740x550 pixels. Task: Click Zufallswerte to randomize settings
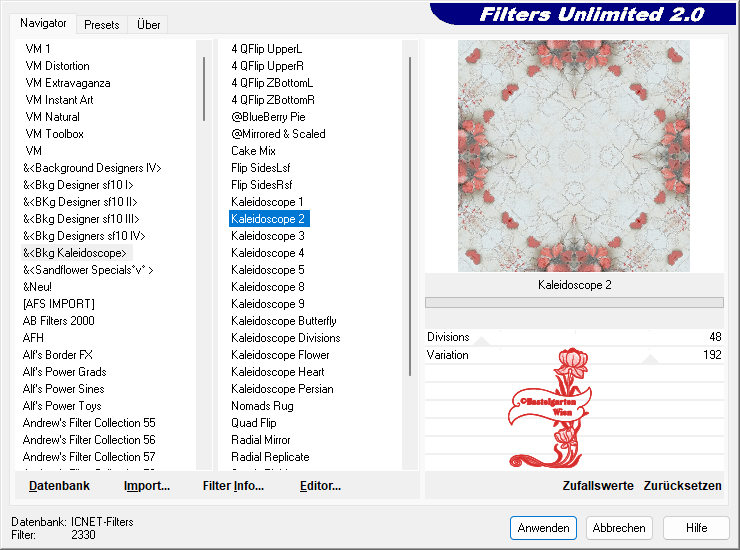pos(598,486)
